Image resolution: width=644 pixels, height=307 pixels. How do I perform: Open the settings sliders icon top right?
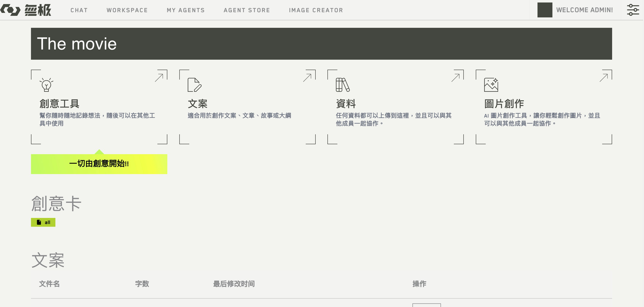[x=633, y=10]
